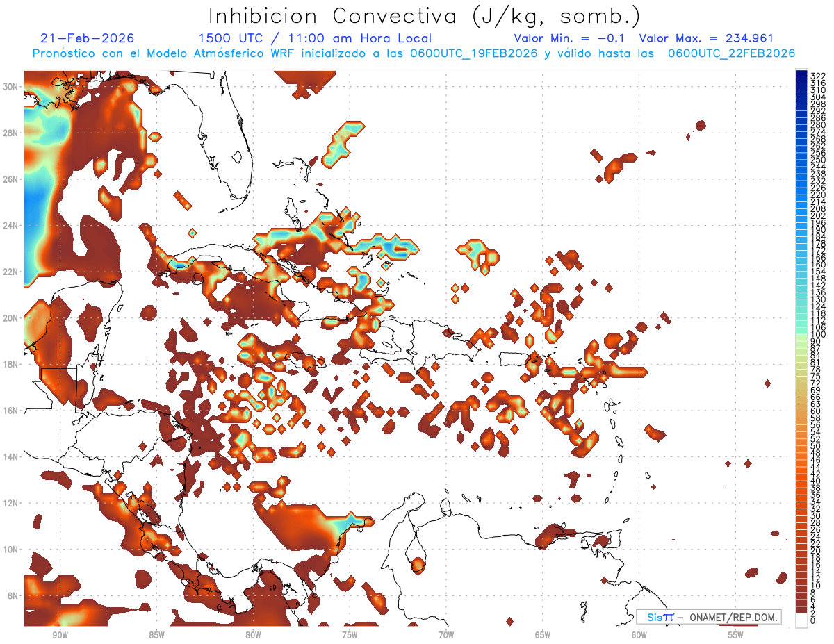
Task: Click the '70W' longitude label
Action: pyautogui.click(x=446, y=635)
